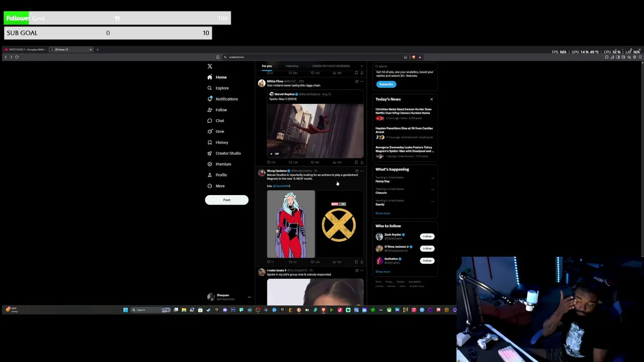Click the Creator Studio rocket icon
Image resolution: width=644 pixels, height=362 pixels.
pyautogui.click(x=210, y=153)
